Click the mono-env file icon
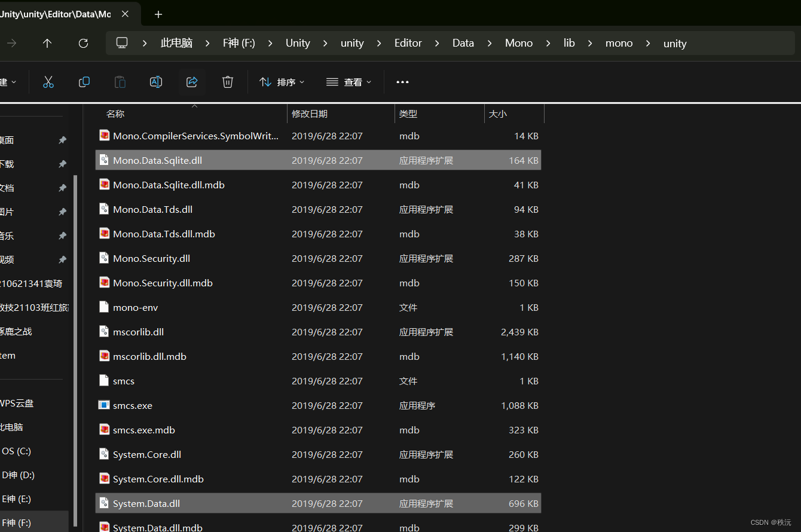The image size is (801, 532). (104, 307)
